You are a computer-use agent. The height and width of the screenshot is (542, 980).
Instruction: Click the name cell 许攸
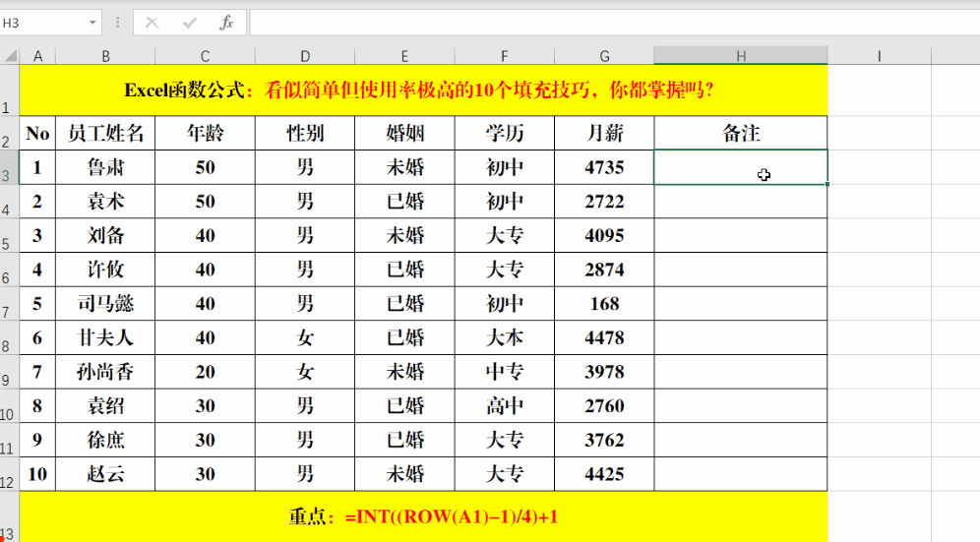coord(105,270)
